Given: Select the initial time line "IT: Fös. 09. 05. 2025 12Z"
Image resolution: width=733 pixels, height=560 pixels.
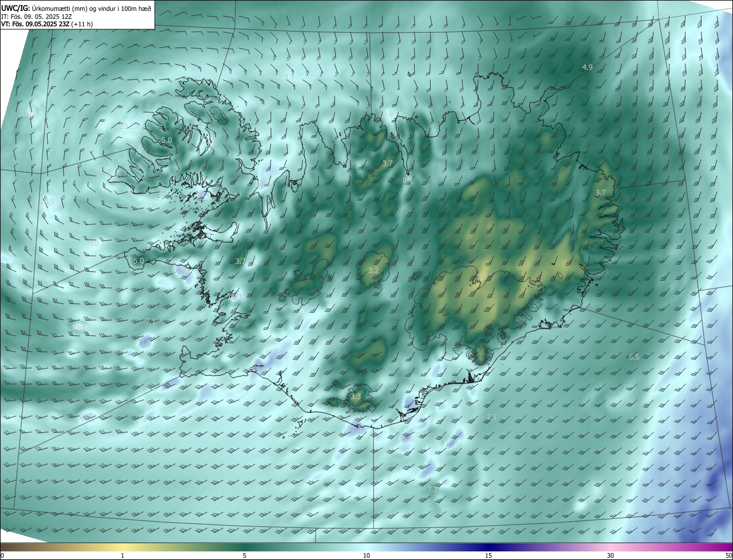Looking at the screenshot, I should pos(37,17).
